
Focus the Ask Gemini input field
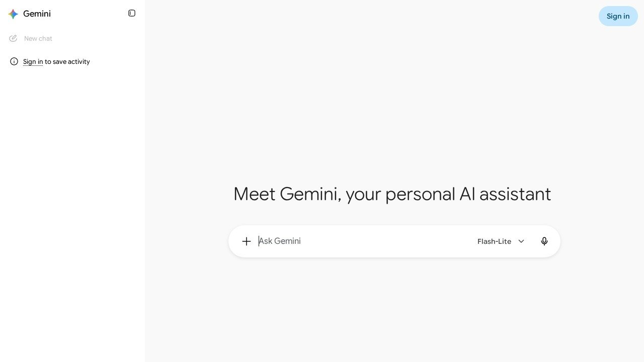click(362, 241)
